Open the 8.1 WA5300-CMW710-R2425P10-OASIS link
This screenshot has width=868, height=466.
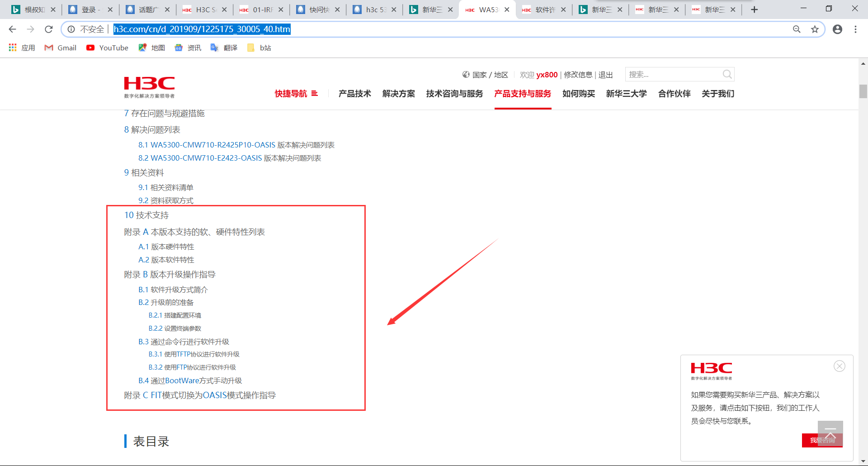click(236, 145)
